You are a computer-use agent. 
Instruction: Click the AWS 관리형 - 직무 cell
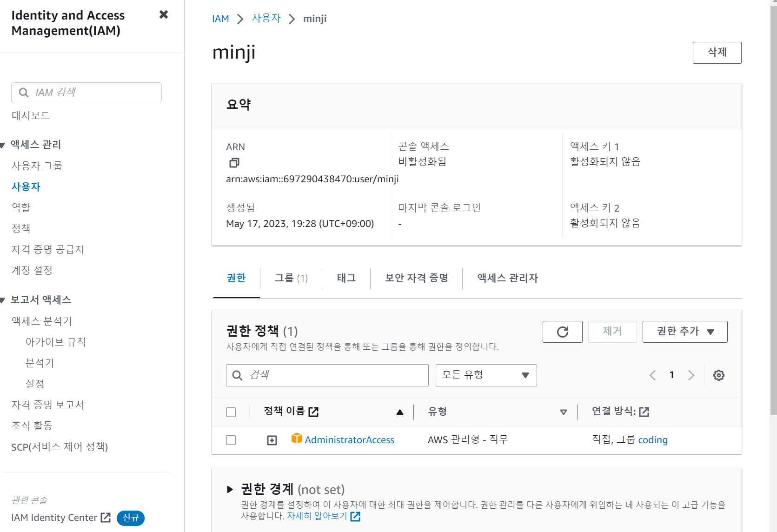468,439
